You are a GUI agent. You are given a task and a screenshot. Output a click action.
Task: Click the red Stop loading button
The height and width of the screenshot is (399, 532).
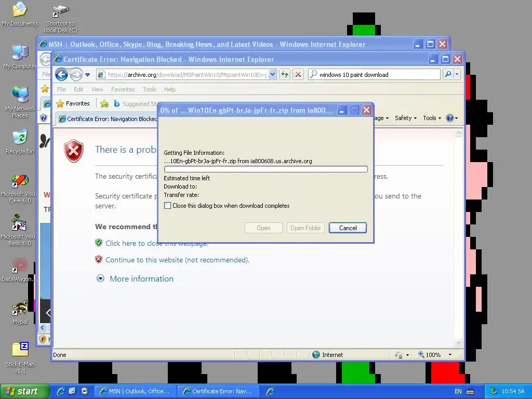[x=298, y=74]
